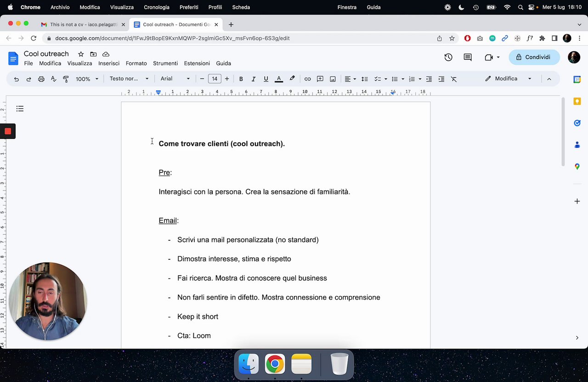Viewport: 588px width, 382px height.
Task: Open line and paragraph spacing options
Action: click(365, 79)
